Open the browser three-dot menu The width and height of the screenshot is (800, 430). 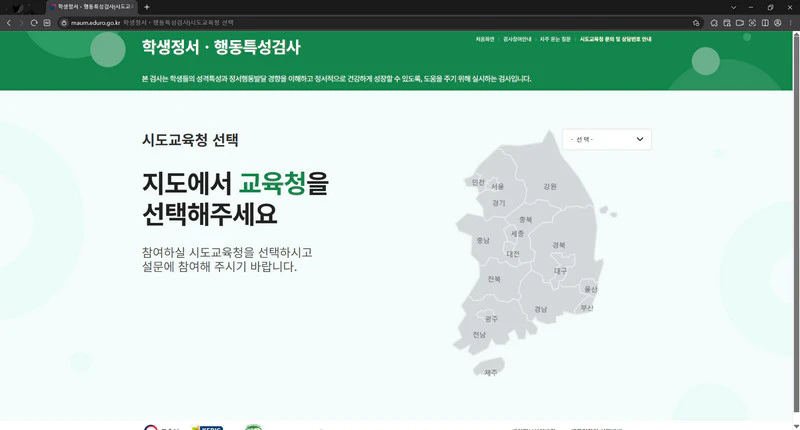coord(791,22)
